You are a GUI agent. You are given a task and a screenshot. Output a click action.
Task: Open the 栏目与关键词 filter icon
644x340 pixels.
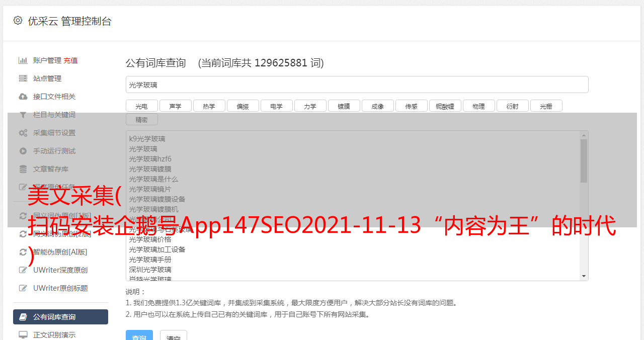pos(23,115)
